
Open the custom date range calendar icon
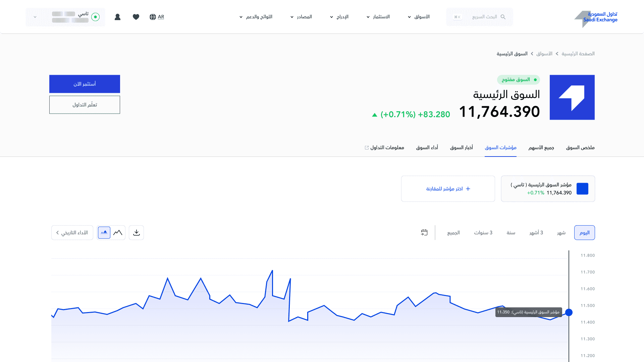pyautogui.click(x=424, y=233)
